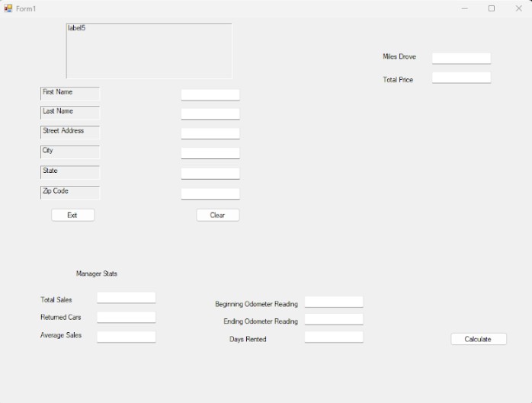
Task: Click the Form1 application icon in title bar
Action: coord(8,8)
